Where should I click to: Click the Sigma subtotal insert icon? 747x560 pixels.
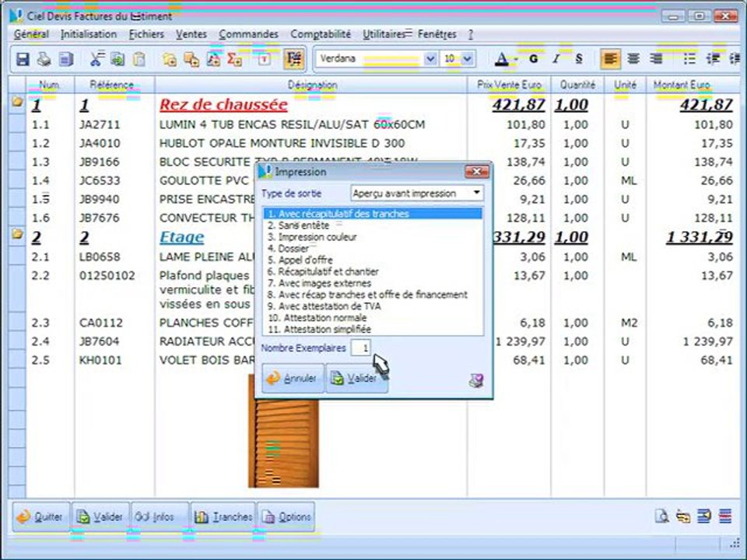(x=234, y=59)
